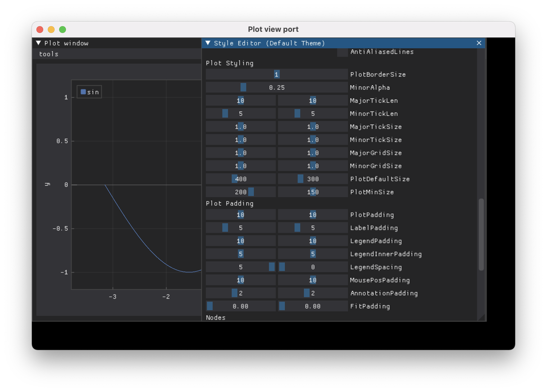Close the Style Editor panel
547x392 pixels.
pos(479,43)
